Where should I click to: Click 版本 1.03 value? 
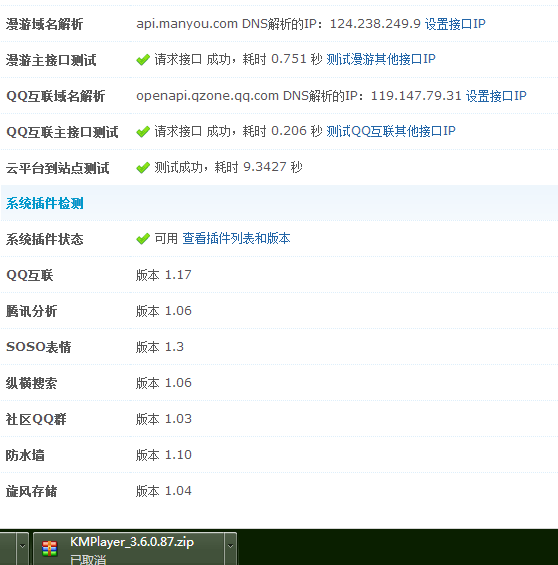tap(164, 419)
